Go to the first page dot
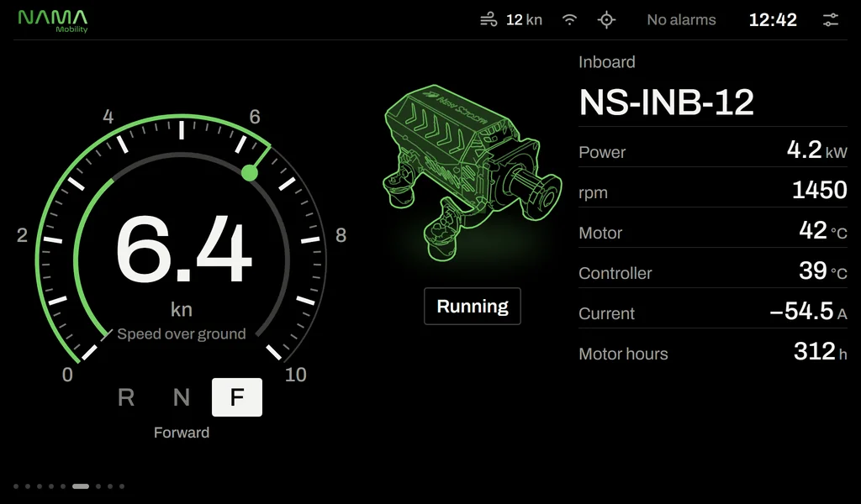 pos(16,486)
